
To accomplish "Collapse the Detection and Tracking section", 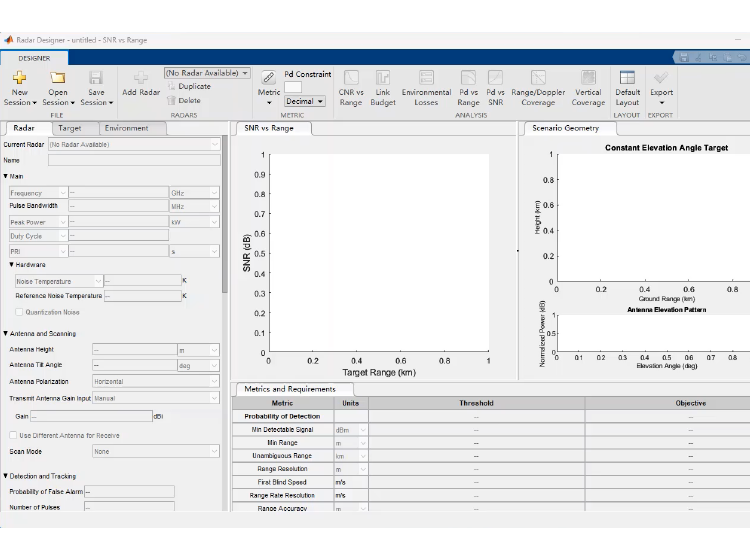I will tap(5, 476).
